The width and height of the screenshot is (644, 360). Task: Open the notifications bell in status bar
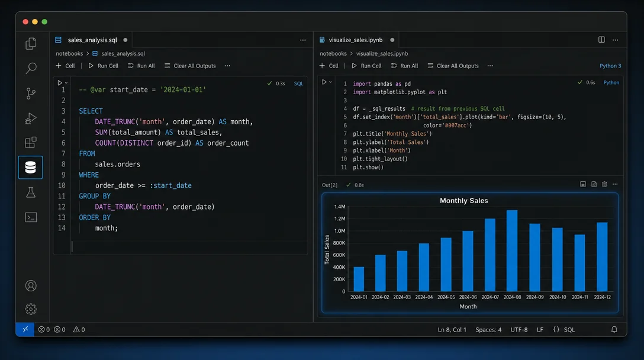(614, 329)
